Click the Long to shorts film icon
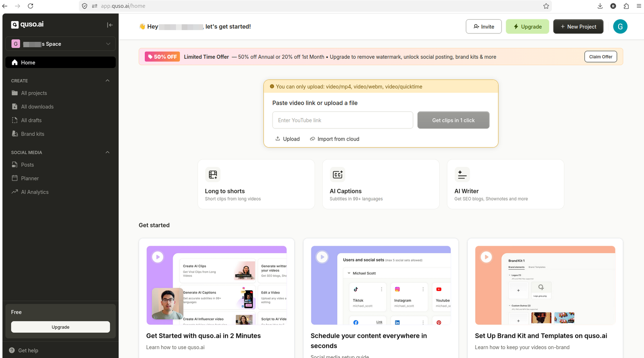The image size is (644, 358). click(x=213, y=174)
